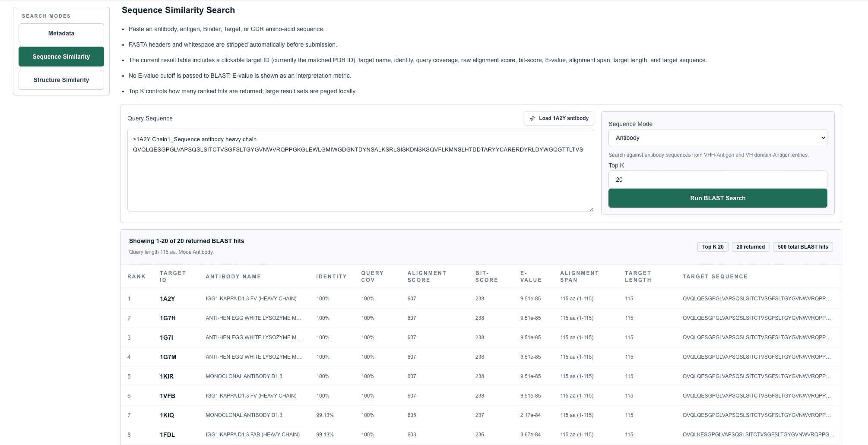The height and width of the screenshot is (445, 868).
Task: Click the Alignment Score column header
Action: tap(427, 277)
